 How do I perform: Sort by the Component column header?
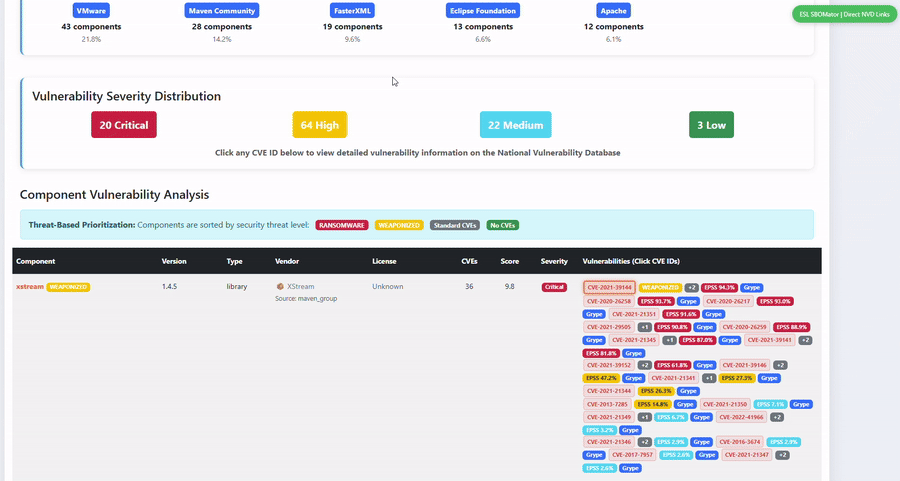36,261
